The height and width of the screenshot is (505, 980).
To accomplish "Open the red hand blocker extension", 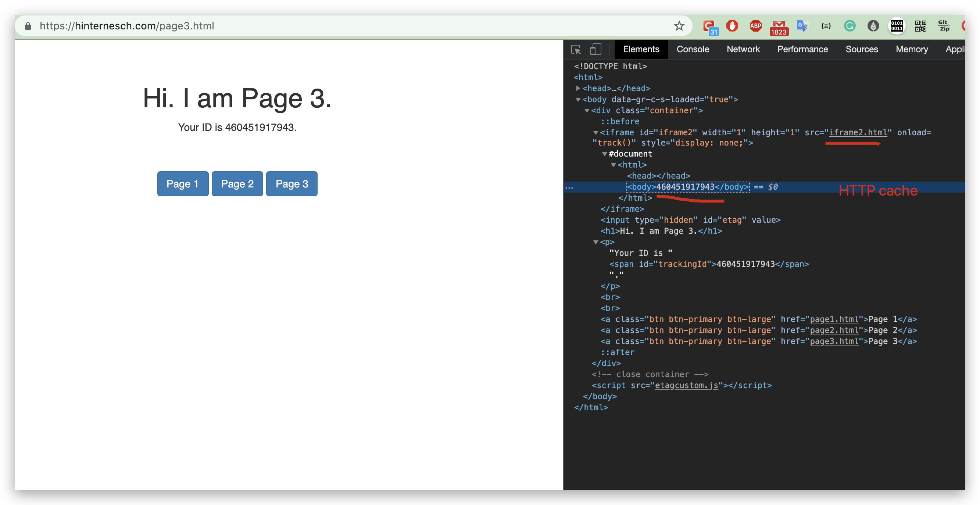I will [x=732, y=26].
